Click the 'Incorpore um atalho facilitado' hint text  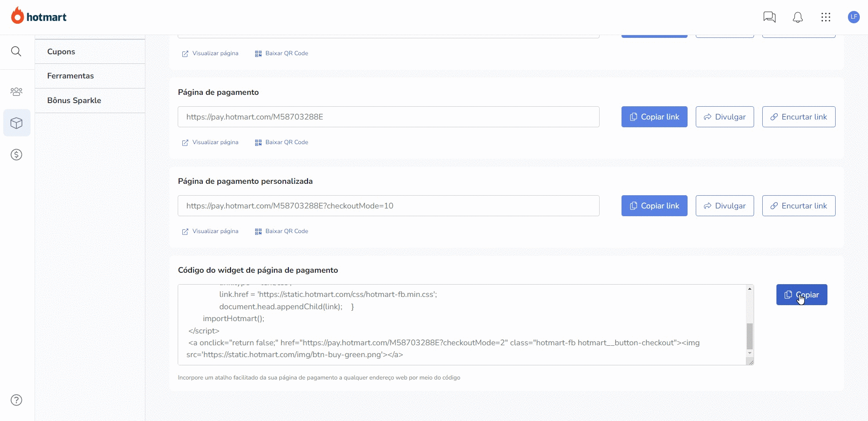click(319, 378)
